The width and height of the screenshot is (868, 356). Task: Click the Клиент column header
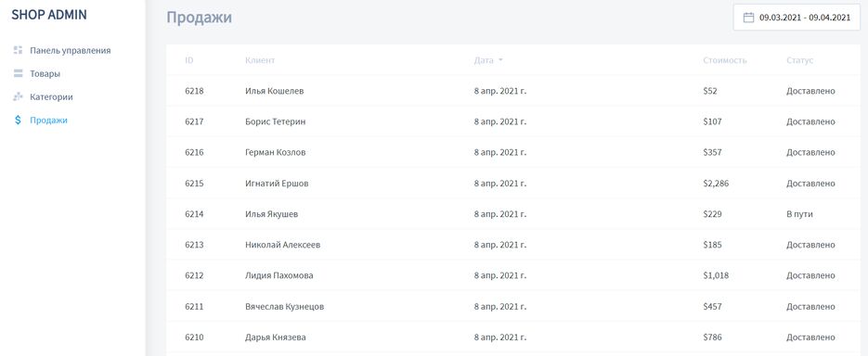(260, 60)
